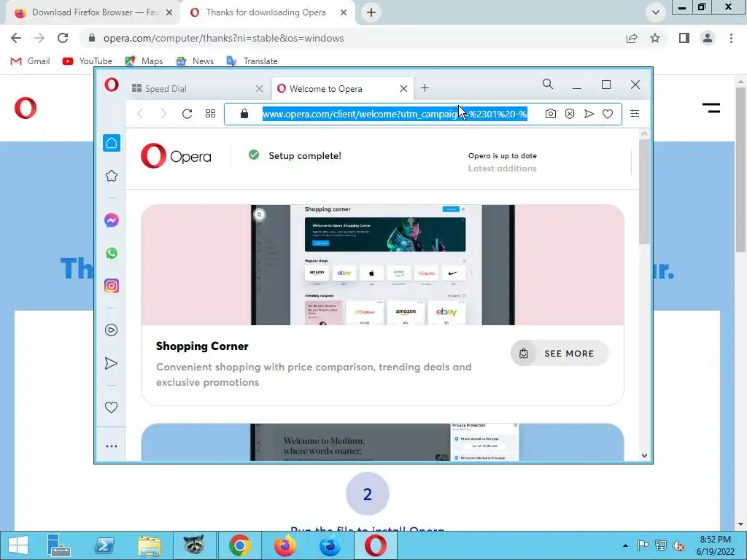Launch Firefox from the taskbar
The width and height of the screenshot is (747, 560).
point(285,545)
